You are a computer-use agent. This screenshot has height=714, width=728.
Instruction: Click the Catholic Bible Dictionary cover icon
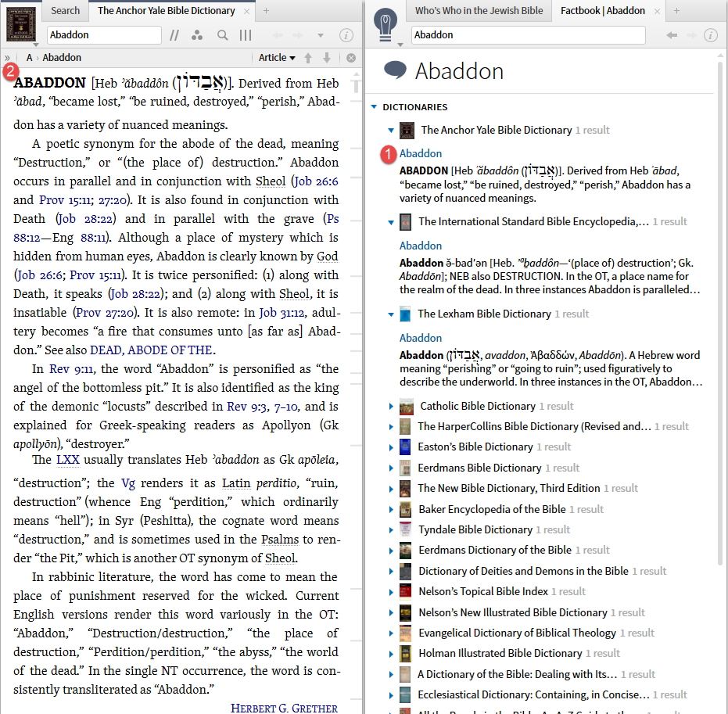[407, 407]
